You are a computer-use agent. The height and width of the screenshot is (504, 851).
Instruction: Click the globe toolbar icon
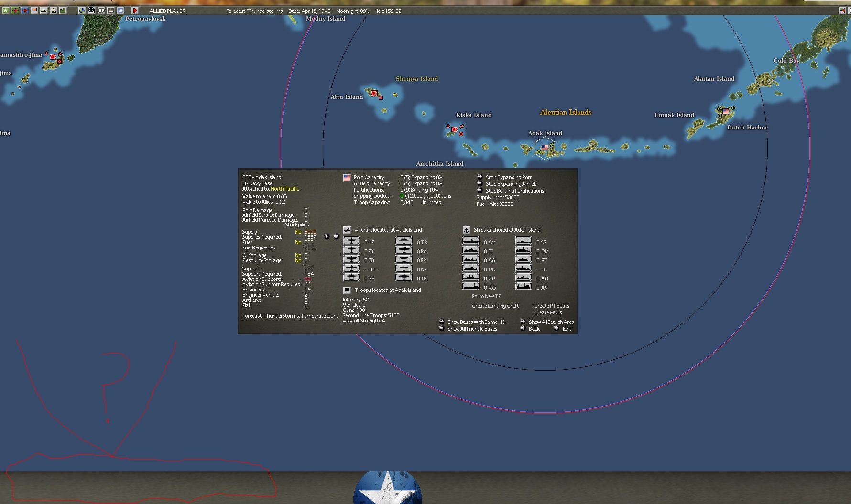point(82,11)
